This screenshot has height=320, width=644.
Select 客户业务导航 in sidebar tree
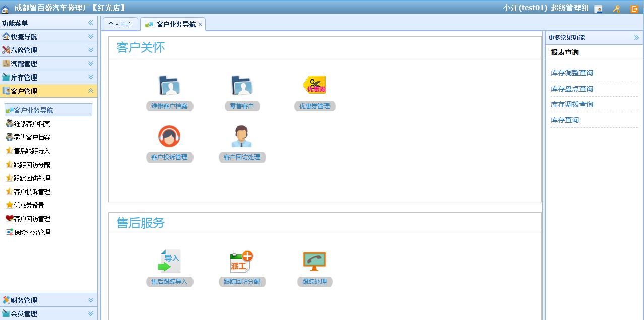pos(48,110)
